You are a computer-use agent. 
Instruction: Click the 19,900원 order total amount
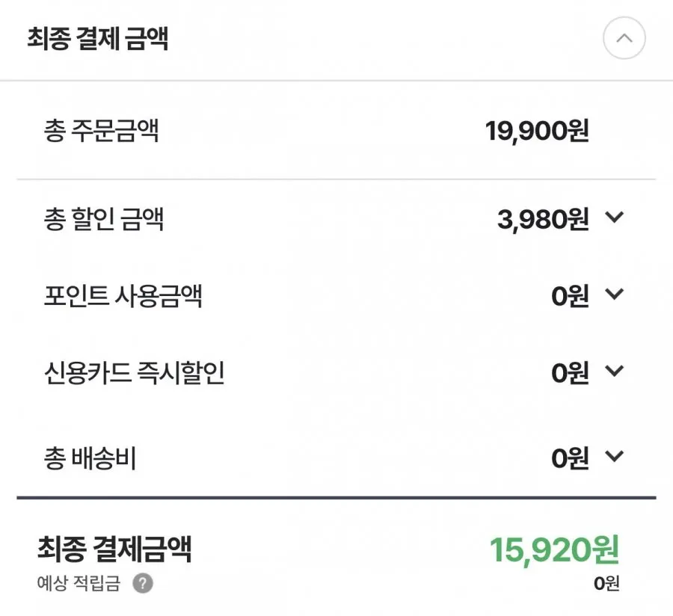coord(537,131)
